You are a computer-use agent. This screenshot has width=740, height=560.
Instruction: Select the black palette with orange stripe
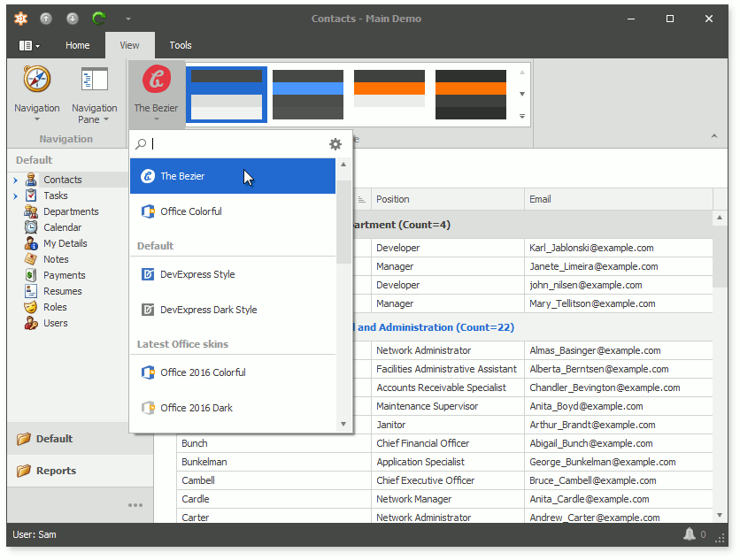[471, 95]
